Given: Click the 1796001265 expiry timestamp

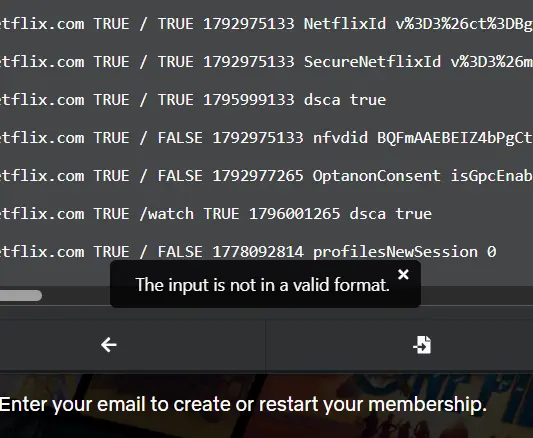Looking at the screenshot, I should pos(294,214).
